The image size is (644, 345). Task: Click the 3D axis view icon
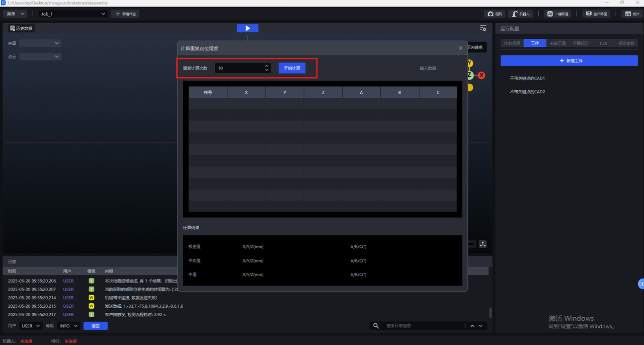click(483, 244)
